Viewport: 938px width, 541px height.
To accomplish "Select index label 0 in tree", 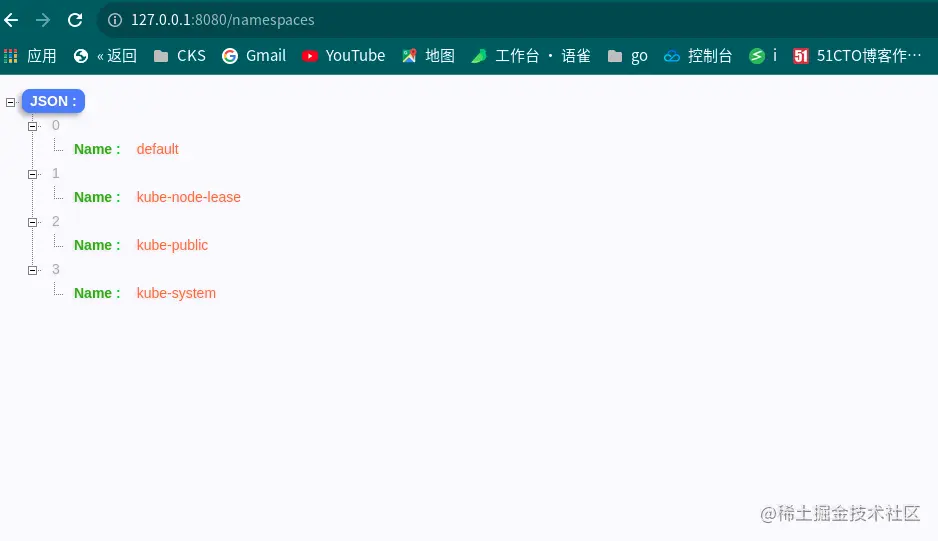I will 56,126.
